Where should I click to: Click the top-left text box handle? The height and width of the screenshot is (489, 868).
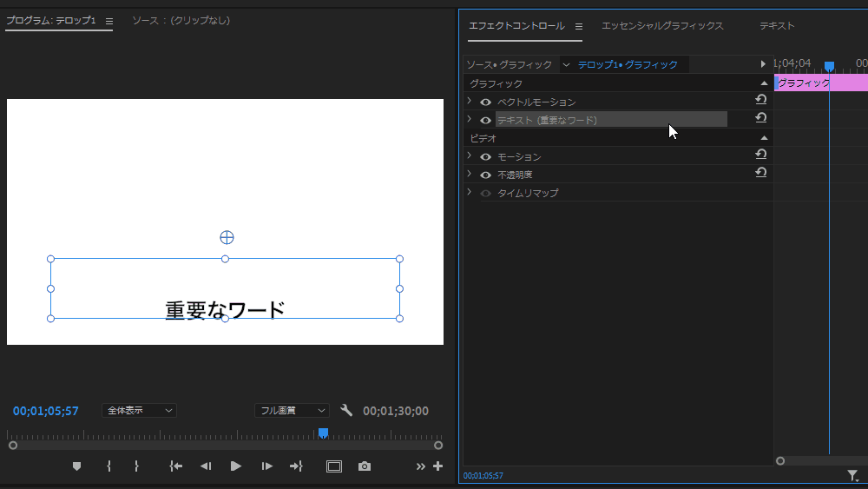point(51,259)
